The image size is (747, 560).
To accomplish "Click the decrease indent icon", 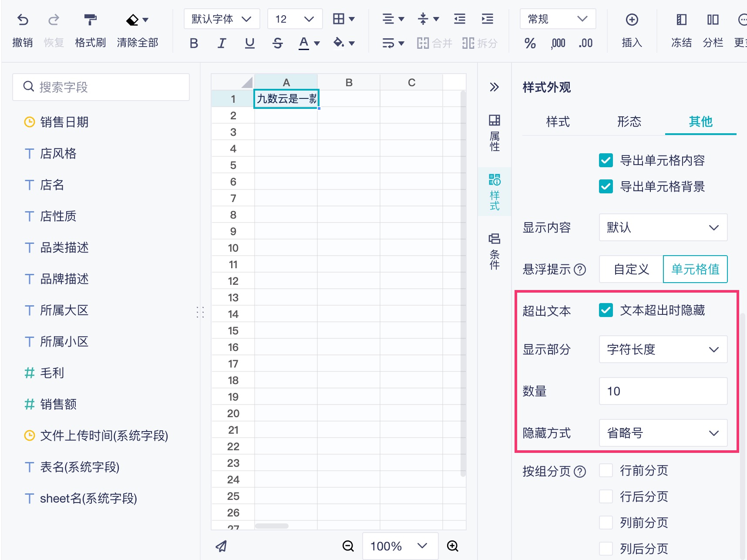I will pos(459,19).
